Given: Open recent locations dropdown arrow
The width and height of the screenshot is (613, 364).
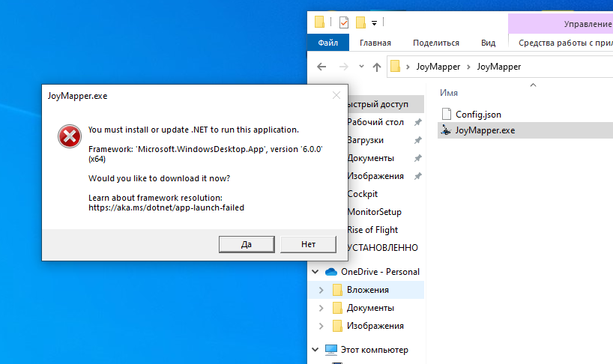Looking at the screenshot, I should coord(362,67).
